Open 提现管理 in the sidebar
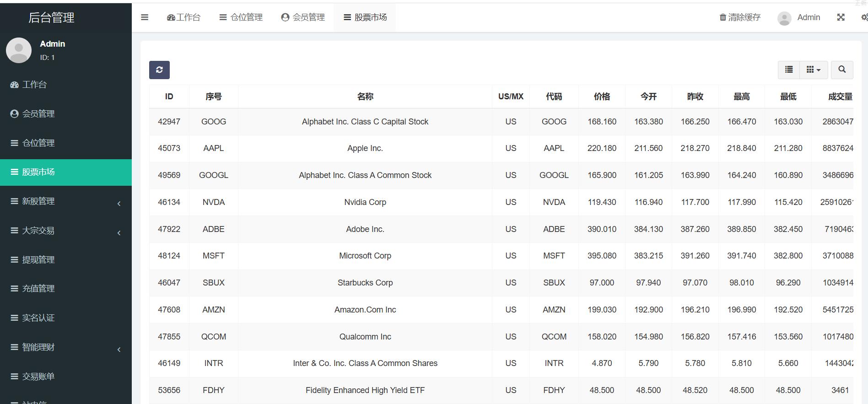This screenshot has width=868, height=404. coord(38,260)
